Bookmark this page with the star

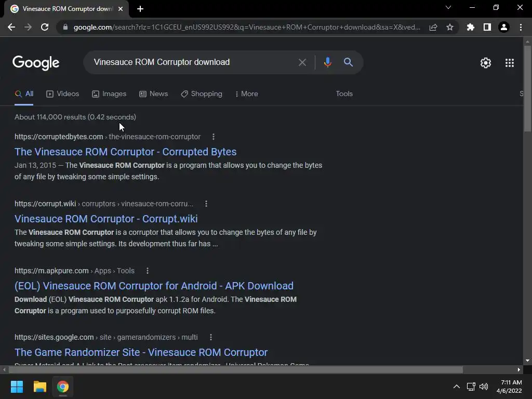tap(450, 27)
